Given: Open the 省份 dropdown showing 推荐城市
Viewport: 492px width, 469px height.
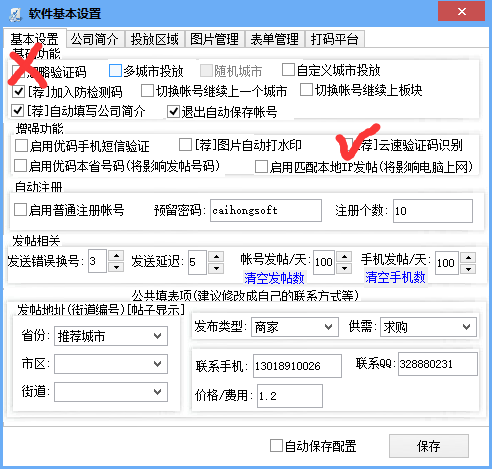Looking at the screenshot, I should pyautogui.click(x=111, y=336).
